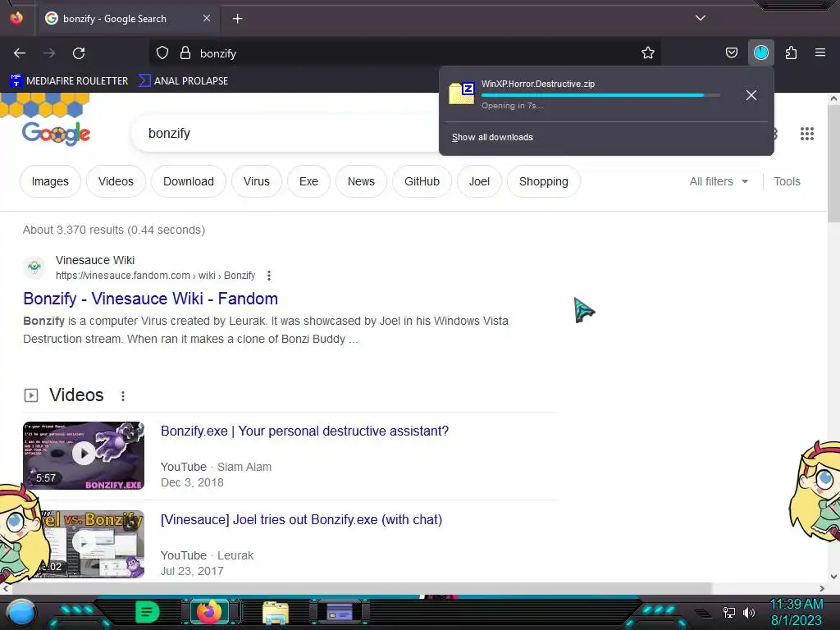
Task: Open more options for Videos section
Action: pos(123,396)
